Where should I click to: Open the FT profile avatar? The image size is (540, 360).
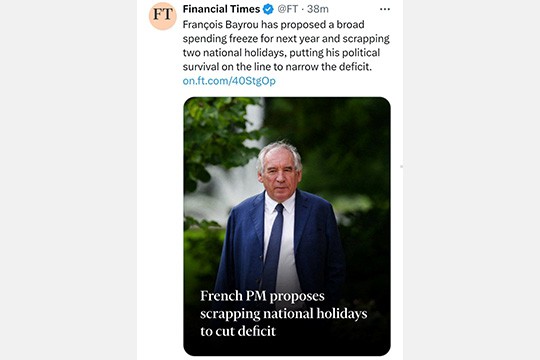coord(163,16)
